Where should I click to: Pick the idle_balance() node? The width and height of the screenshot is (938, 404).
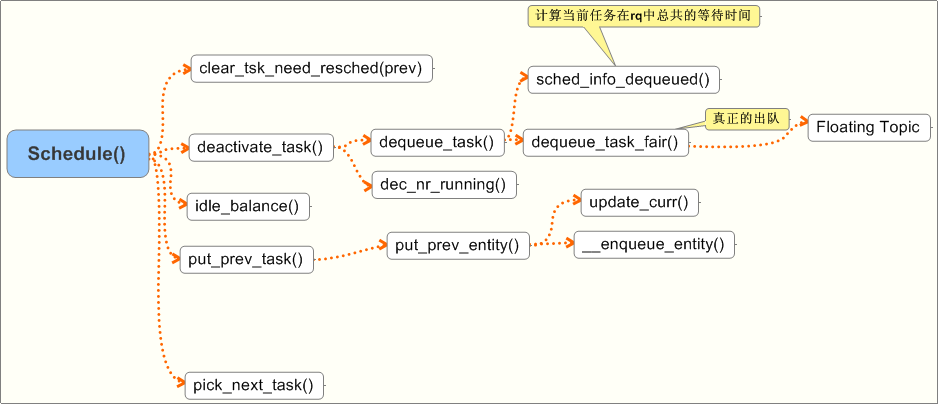tap(246, 207)
